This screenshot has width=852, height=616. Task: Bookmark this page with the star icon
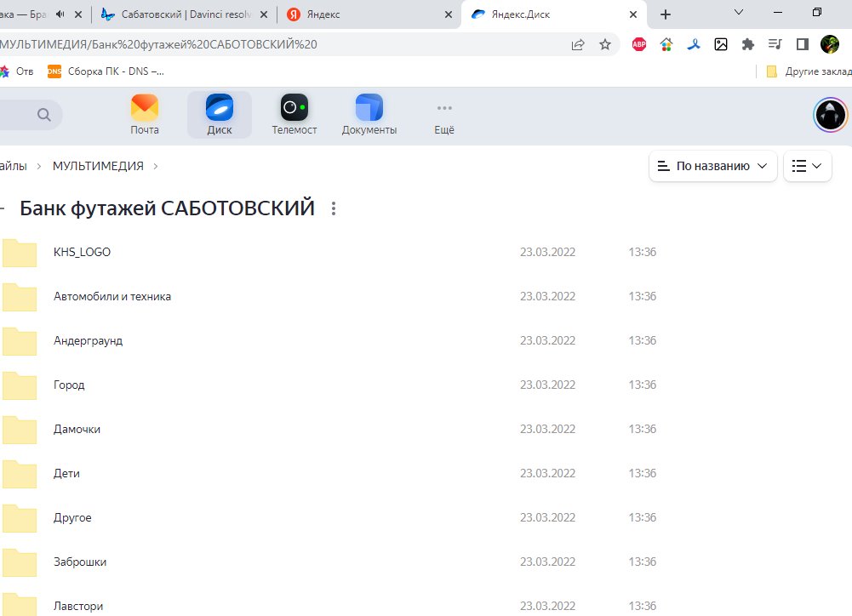(x=605, y=44)
